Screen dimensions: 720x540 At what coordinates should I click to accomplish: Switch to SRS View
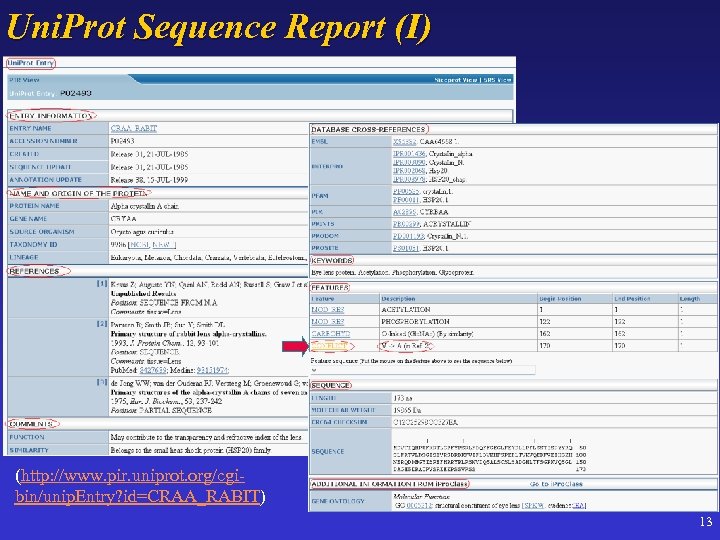tap(497, 80)
